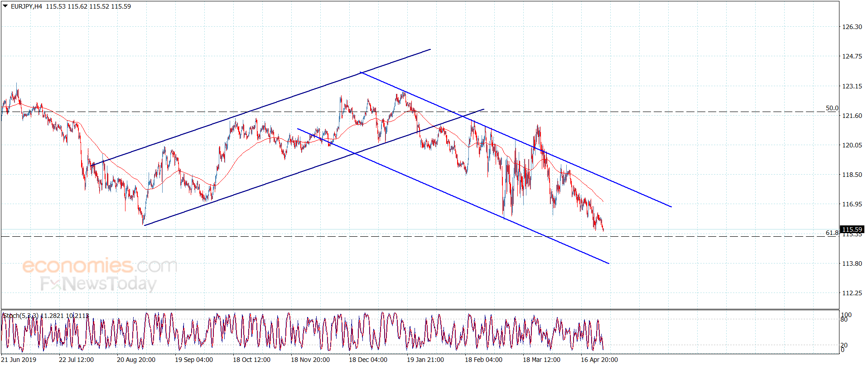Image resolution: width=868 pixels, height=366 pixels.
Task: Click the economies.com watermark logo
Action: (100, 265)
